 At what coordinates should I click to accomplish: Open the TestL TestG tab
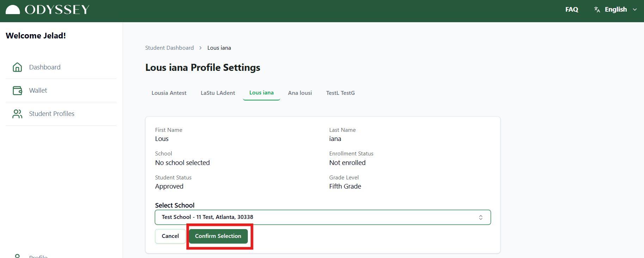[x=340, y=93]
